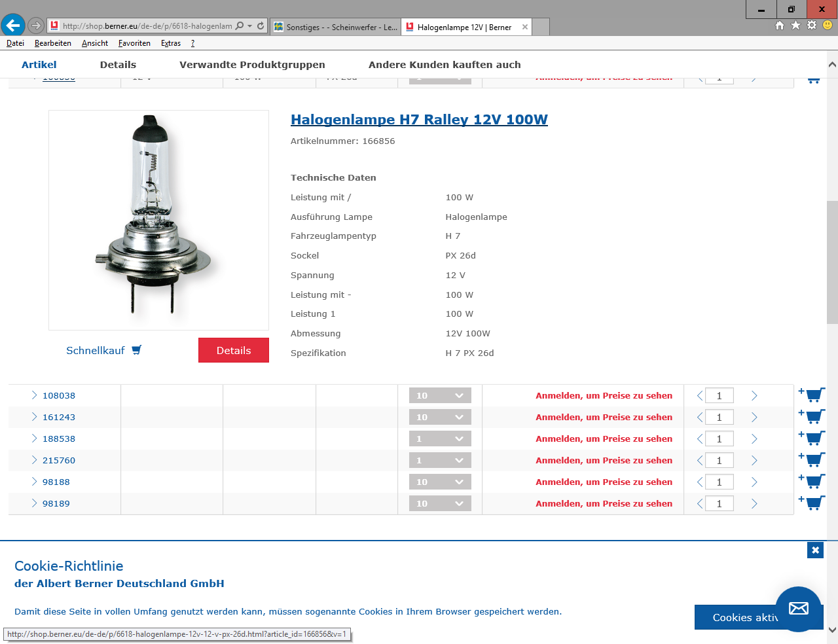
Task: Click the search magnifier in address bar
Action: click(240, 26)
